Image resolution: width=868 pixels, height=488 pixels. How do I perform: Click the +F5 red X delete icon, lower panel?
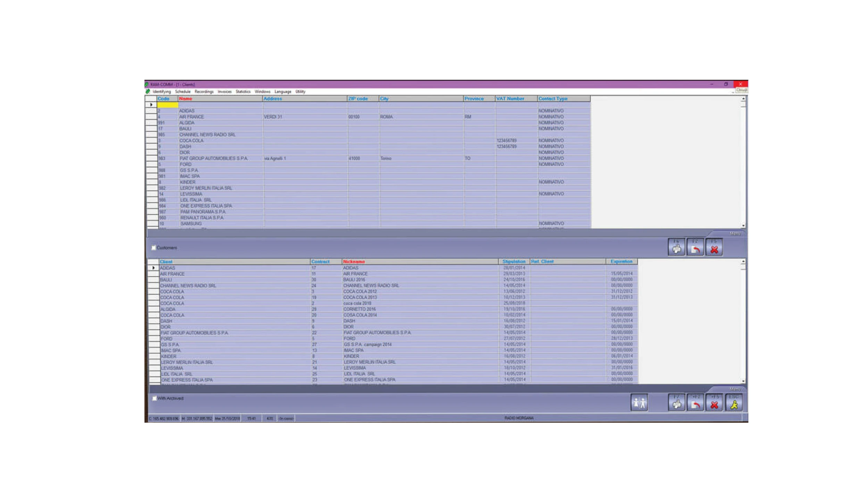714,403
